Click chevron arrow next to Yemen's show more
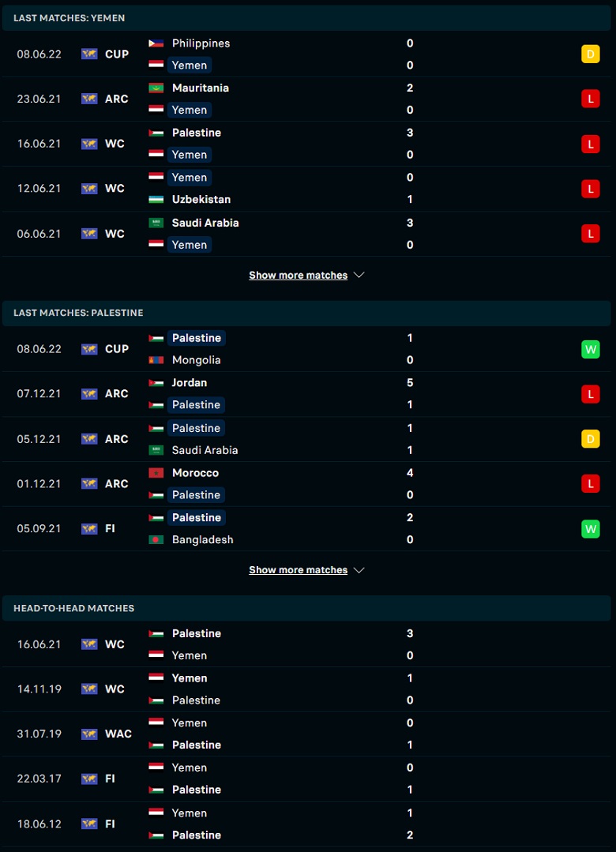 coord(359,276)
